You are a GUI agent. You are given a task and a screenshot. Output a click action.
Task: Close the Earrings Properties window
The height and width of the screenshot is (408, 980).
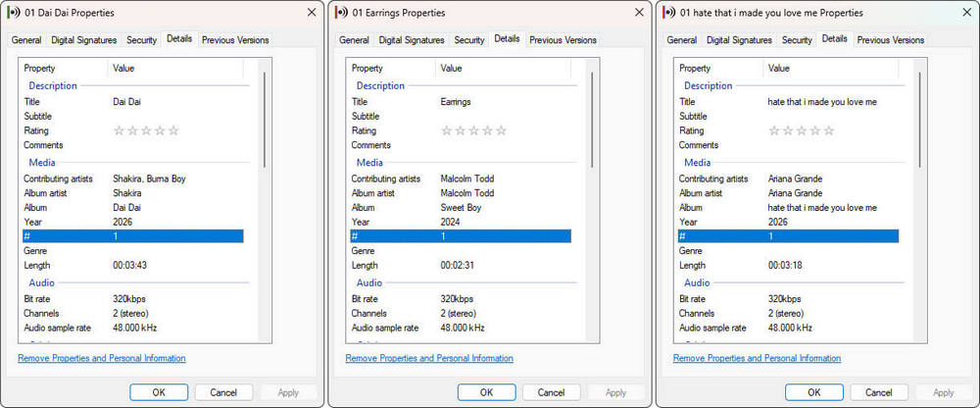tap(639, 13)
